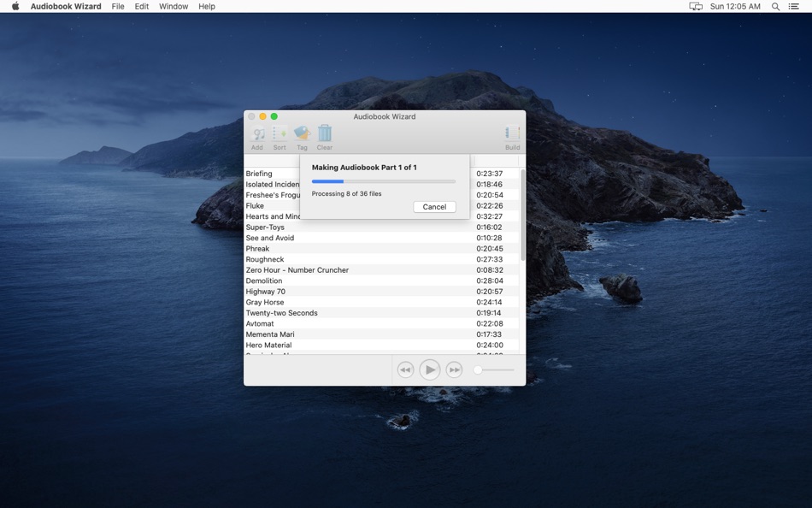The height and width of the screenshot is (508, 812).
Task: Click the audiobook progress bar
Action: pos(384,181)
